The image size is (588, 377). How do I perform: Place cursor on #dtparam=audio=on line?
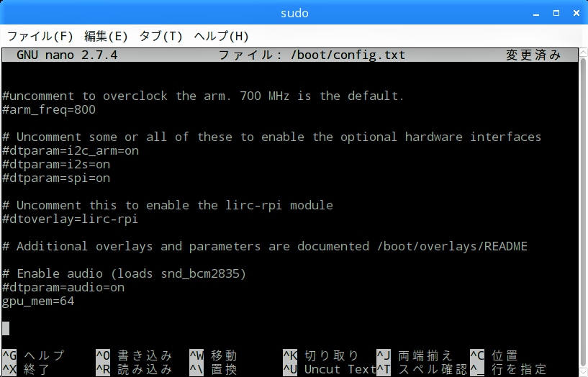(x=63, y=288)
